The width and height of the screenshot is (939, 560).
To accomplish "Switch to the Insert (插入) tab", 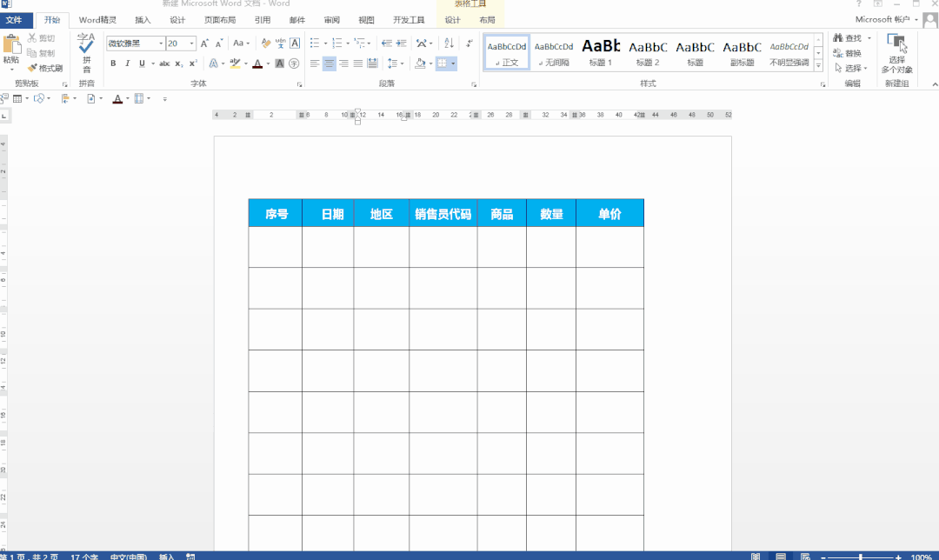I will pyautogui.click(x=143, y=20).
